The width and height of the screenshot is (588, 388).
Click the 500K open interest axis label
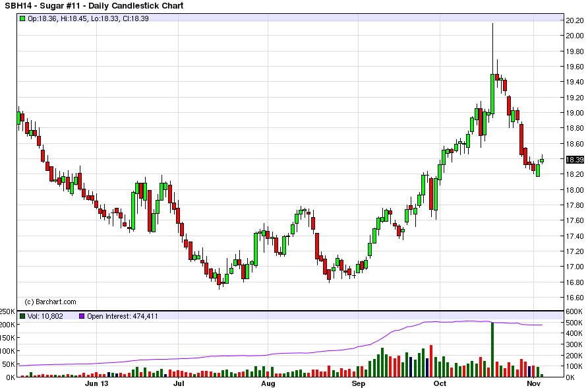574,323
